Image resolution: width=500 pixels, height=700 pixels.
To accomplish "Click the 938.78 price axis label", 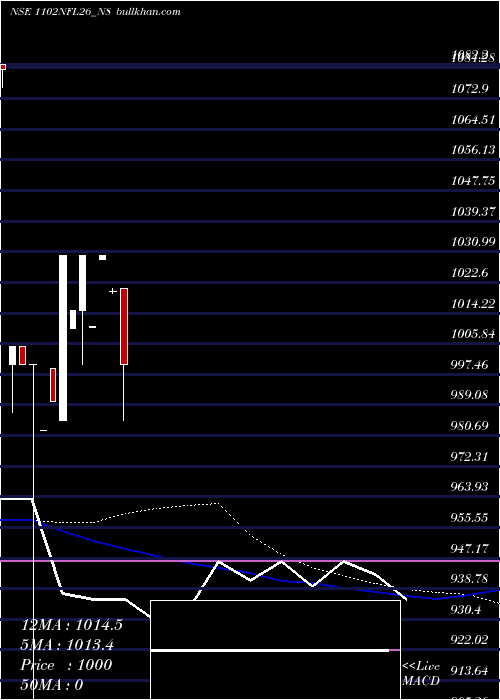I will (471, 579).
